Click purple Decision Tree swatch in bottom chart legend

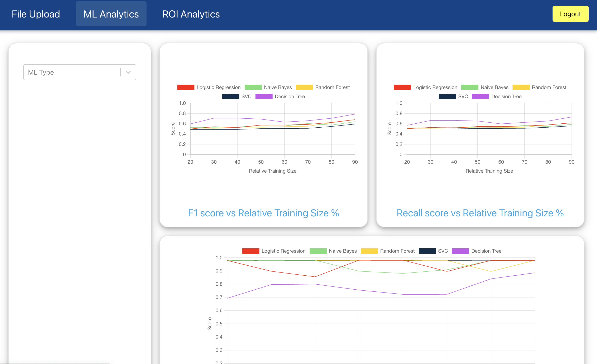pyautogui.click(x=461, y=251)
